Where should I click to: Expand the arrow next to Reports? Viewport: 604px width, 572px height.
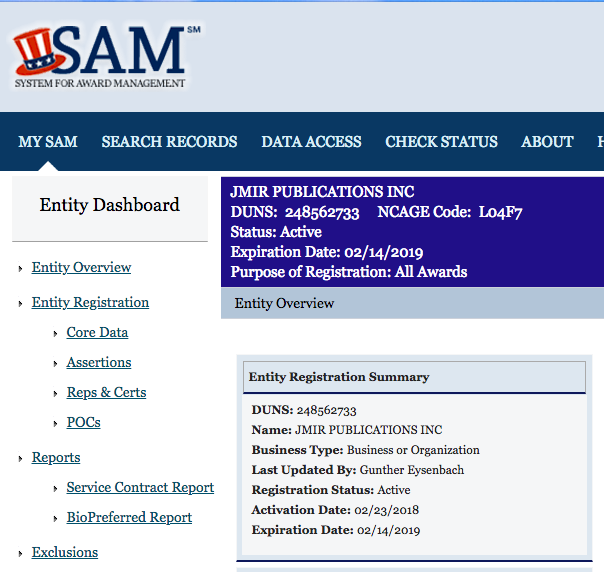[21, 459]
